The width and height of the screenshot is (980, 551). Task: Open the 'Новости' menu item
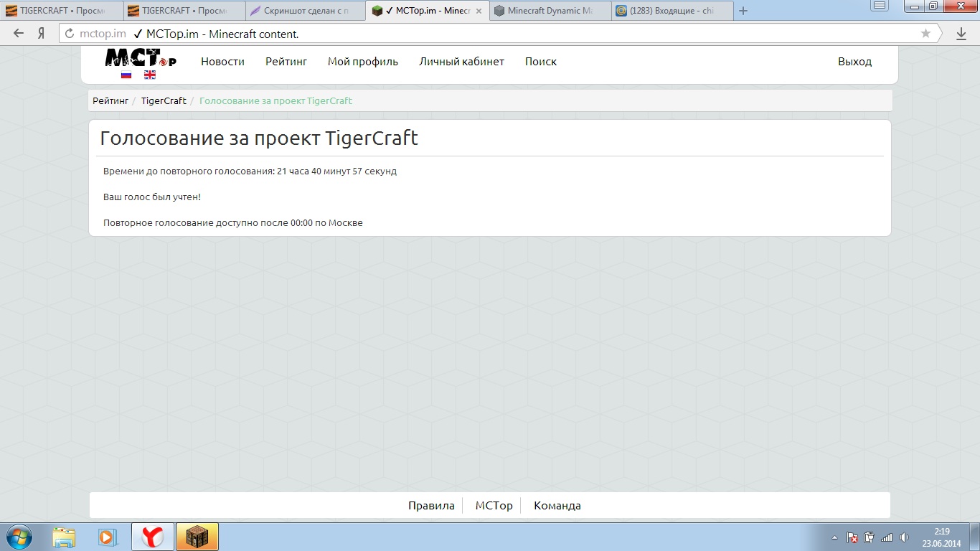point(222,62)
